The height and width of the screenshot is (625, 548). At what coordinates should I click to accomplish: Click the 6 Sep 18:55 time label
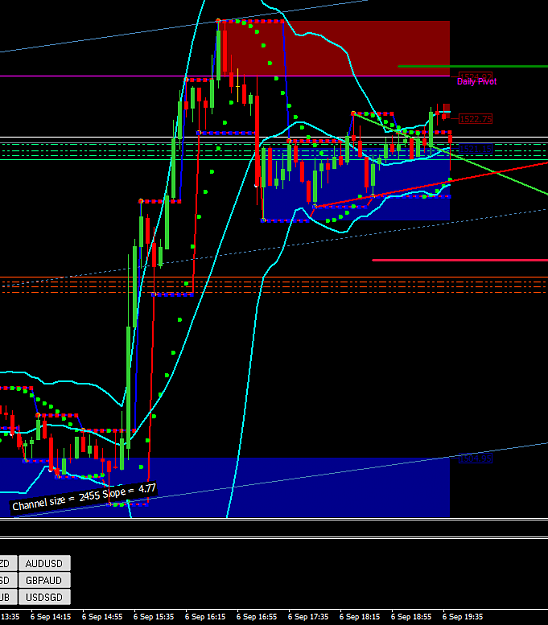tap(411, 617)
